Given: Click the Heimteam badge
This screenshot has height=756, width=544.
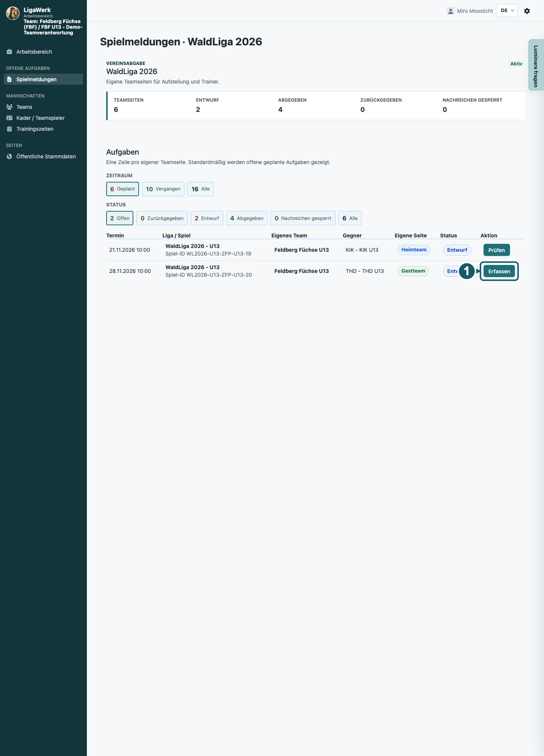Looking at the screenshot, I should click(414, 250).
